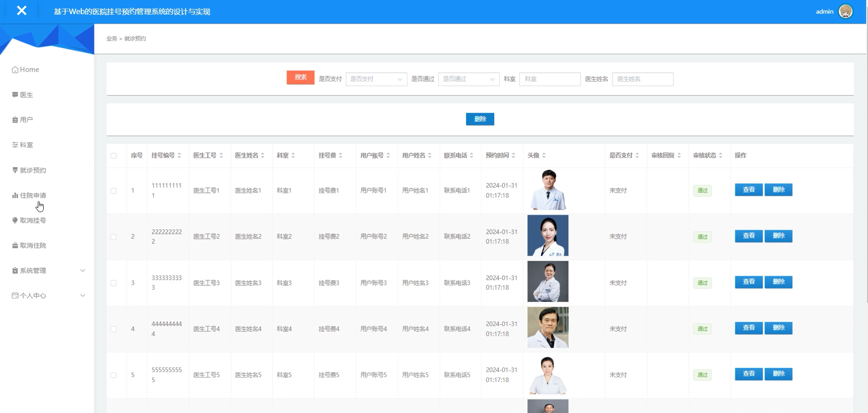Open the 是否通过 dropdown
Viewport: 868px width, 413px height.
469,79
